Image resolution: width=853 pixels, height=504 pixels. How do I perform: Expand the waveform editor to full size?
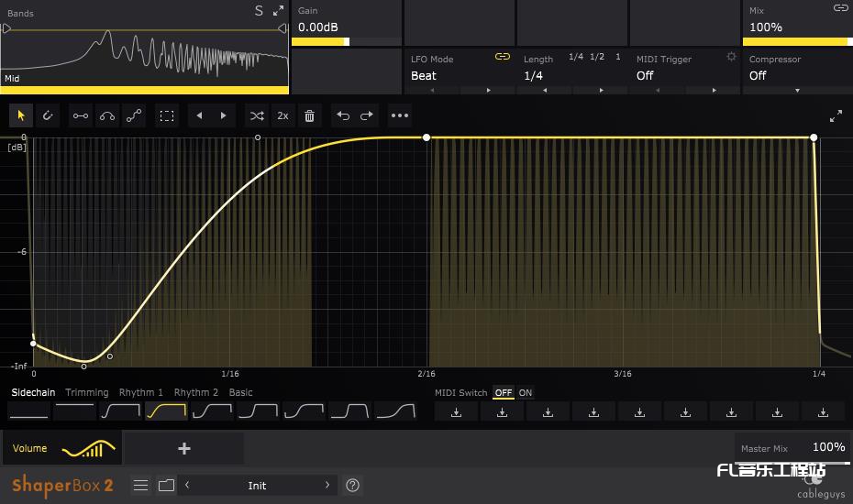point(836,115)
